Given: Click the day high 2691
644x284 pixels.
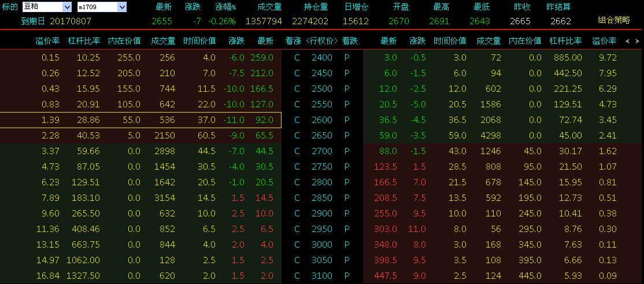Looking at the screenshot, I should pyautogui.click(x=439, y=21).
